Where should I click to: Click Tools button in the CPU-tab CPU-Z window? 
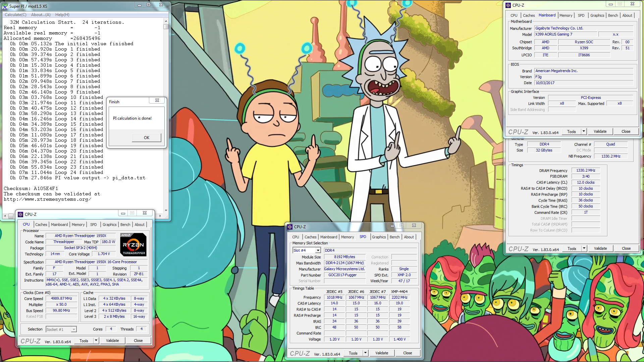point(84,341)
